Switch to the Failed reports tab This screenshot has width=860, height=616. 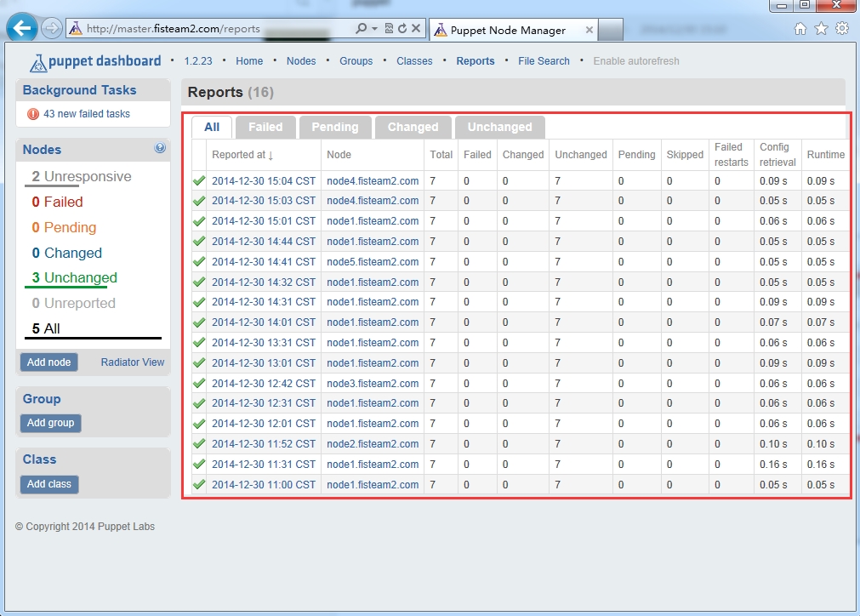265,126
